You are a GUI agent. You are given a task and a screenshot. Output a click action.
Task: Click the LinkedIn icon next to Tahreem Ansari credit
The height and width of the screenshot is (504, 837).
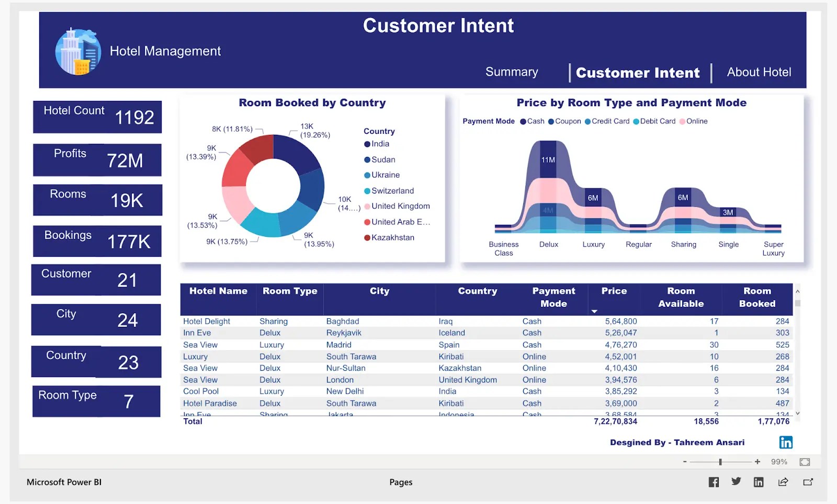click(x=786, y=442)
